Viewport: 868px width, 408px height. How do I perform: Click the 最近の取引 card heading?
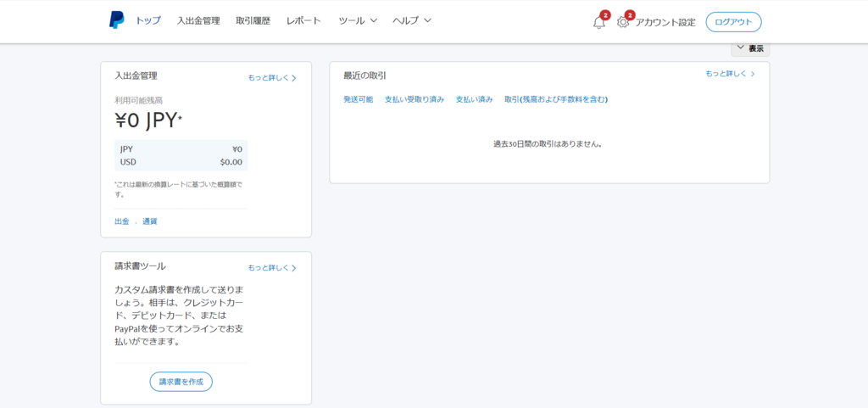[x=364, y=75]
